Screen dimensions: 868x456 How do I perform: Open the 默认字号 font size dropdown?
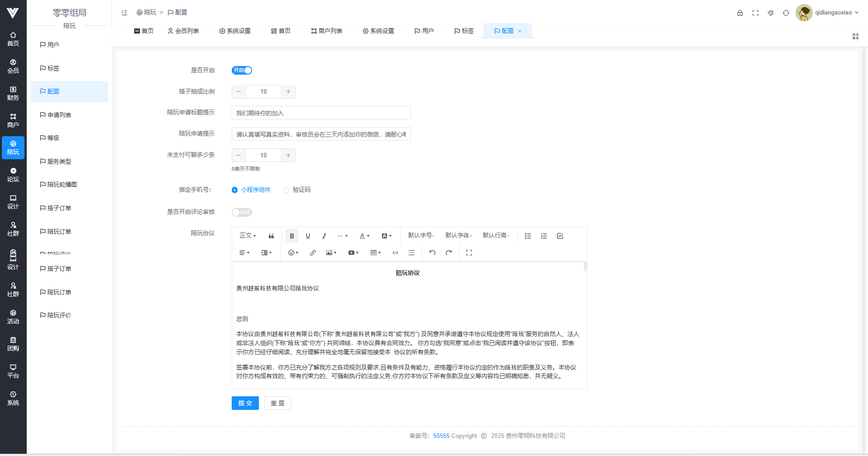click(421, 236)
